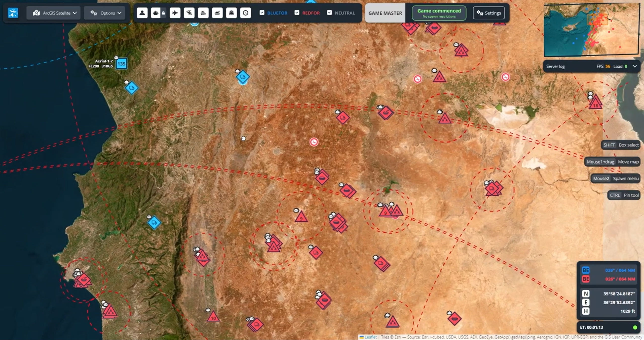The height and width of the screenshot is (340, 644).
Task: Toggle AI-controlled units robot icon
Action: tap(156, 13)
